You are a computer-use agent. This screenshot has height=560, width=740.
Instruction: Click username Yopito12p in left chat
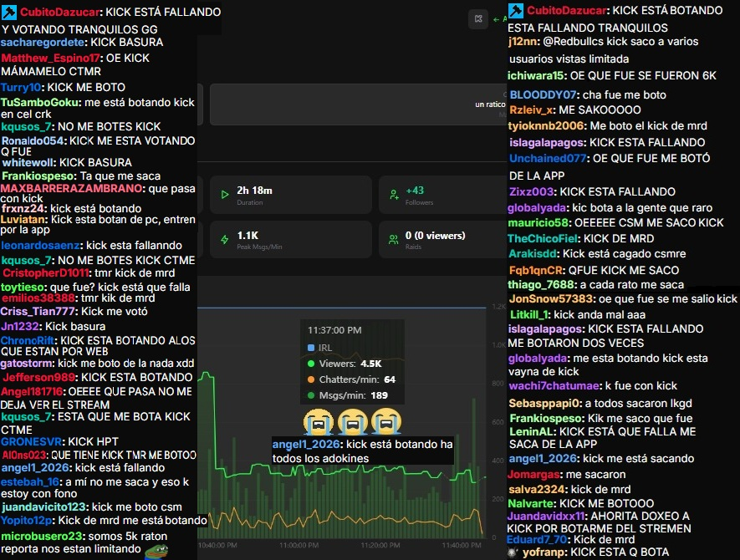pyautogui.click(x=27, y=521)
